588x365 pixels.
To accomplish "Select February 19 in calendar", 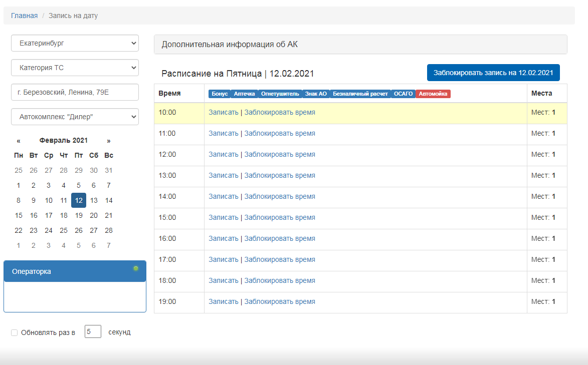I will point(79,215).
